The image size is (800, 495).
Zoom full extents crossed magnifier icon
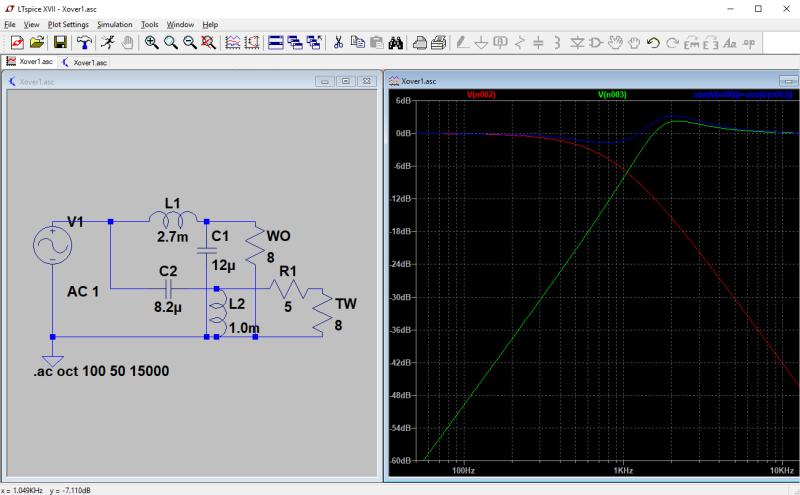point(208,42)
